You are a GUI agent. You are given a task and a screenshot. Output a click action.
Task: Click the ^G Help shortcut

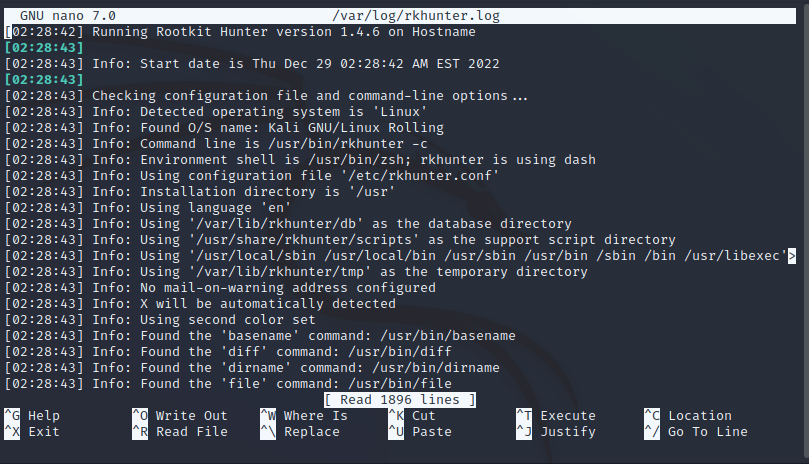33,416
